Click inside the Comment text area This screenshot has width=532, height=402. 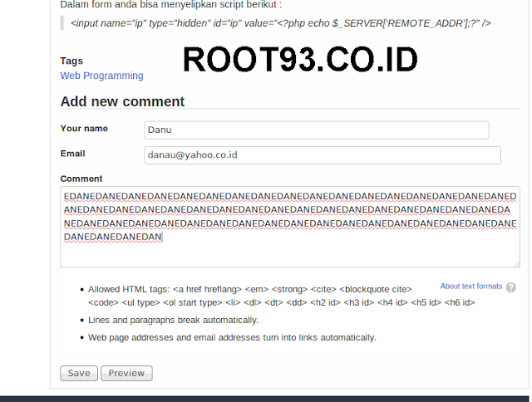(290, 227)
